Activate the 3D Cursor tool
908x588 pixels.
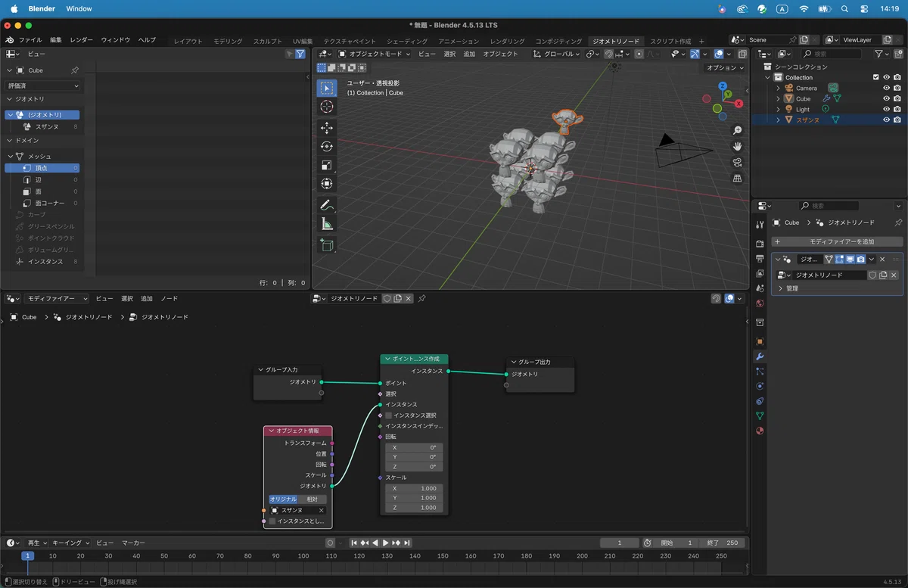326,107
